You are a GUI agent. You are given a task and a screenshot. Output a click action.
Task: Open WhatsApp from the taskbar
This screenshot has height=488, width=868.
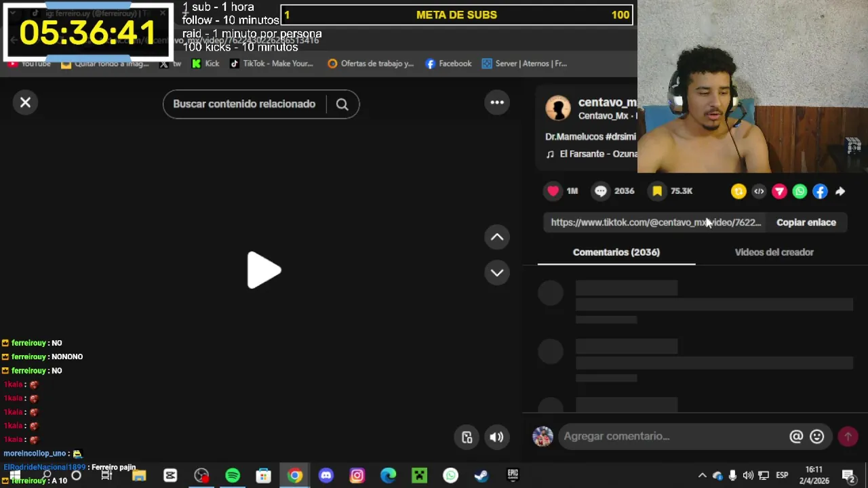click(x=451, y=475)
